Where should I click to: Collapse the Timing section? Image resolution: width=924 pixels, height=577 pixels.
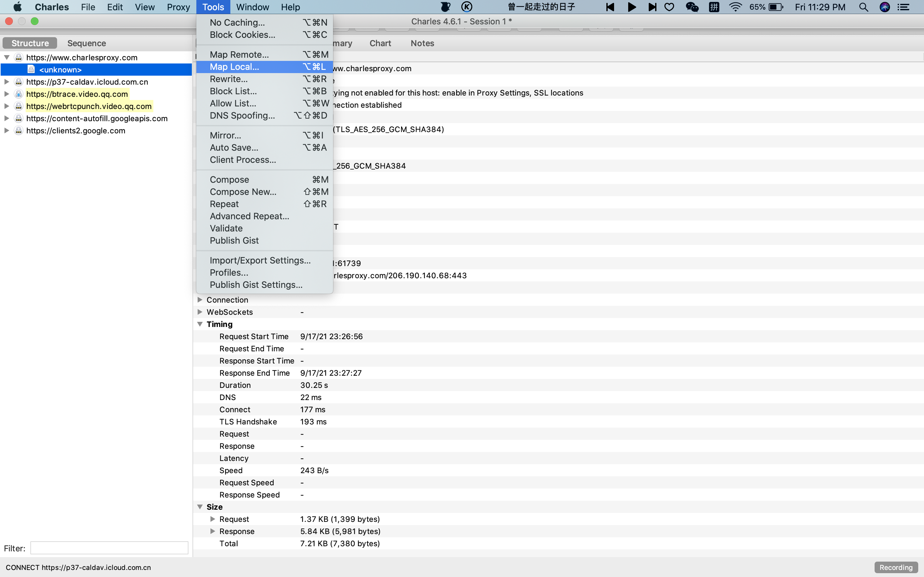[200, 324]
